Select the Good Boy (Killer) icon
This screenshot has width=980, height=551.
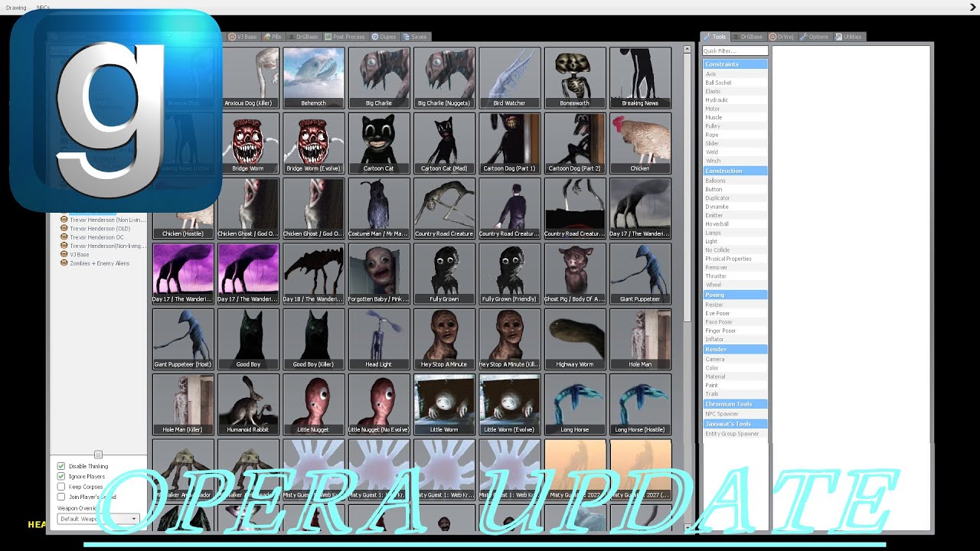[x=313, y=339]
